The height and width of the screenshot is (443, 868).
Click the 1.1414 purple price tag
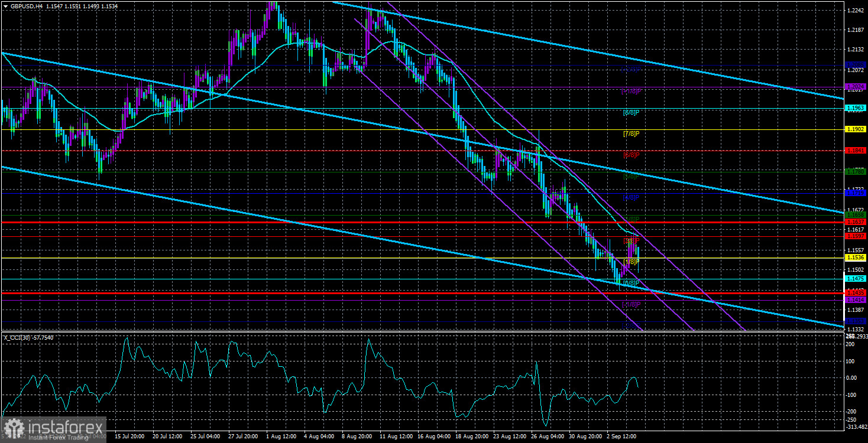tap(856, 300)
